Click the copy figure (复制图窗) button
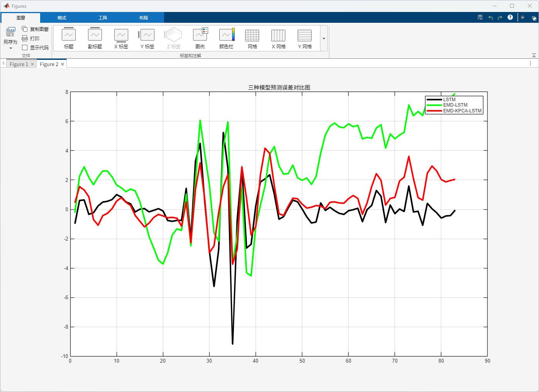Viewport: 539px width, 392px height. [x=35, y=29]
